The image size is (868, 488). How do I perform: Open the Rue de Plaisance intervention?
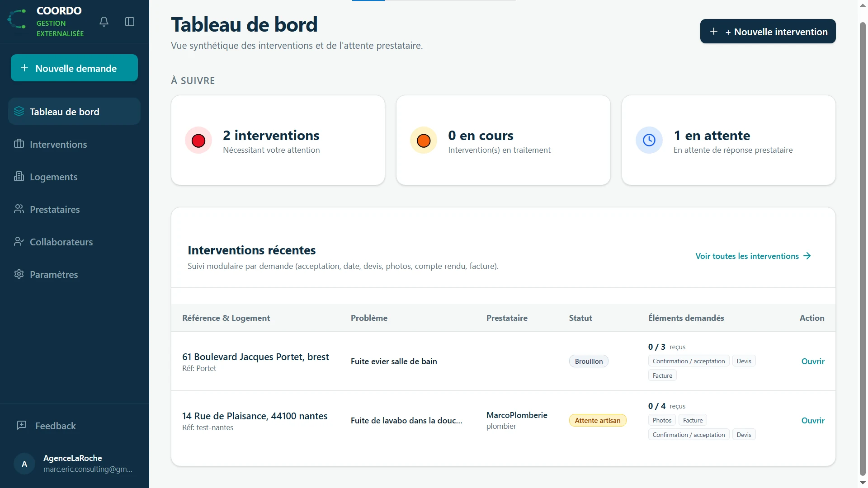812,420
